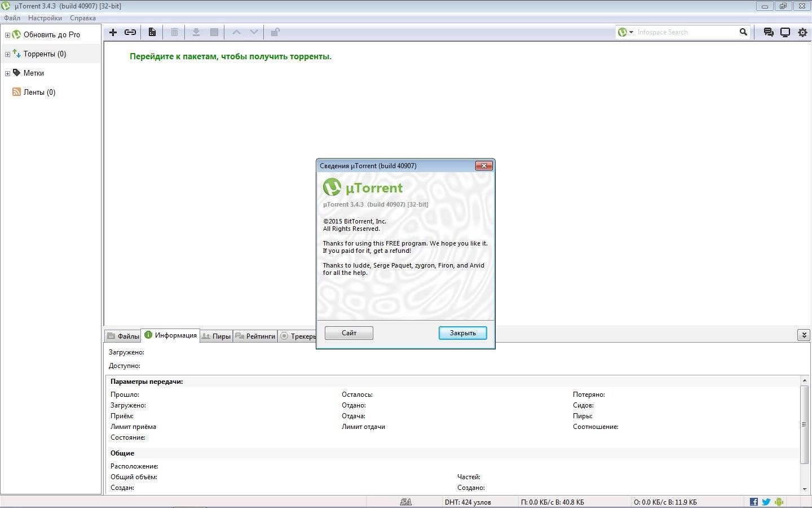
Task: Switch to the Файлы tab
Action: [123, 336]
